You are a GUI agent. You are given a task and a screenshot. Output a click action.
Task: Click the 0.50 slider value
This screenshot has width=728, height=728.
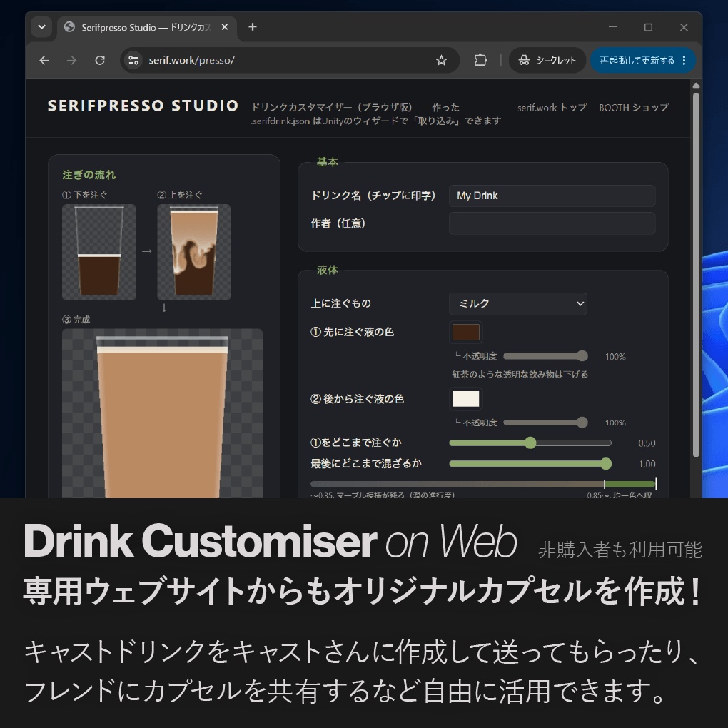(647, 443)
